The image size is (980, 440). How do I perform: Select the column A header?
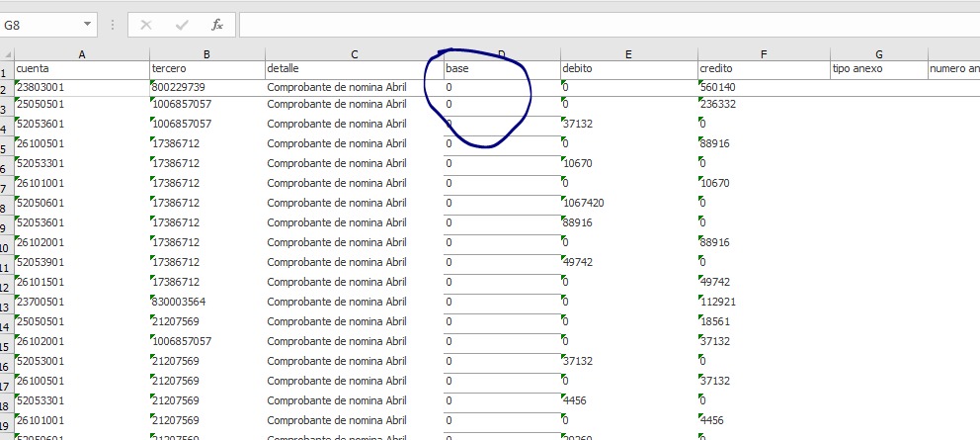pos(81,54)
